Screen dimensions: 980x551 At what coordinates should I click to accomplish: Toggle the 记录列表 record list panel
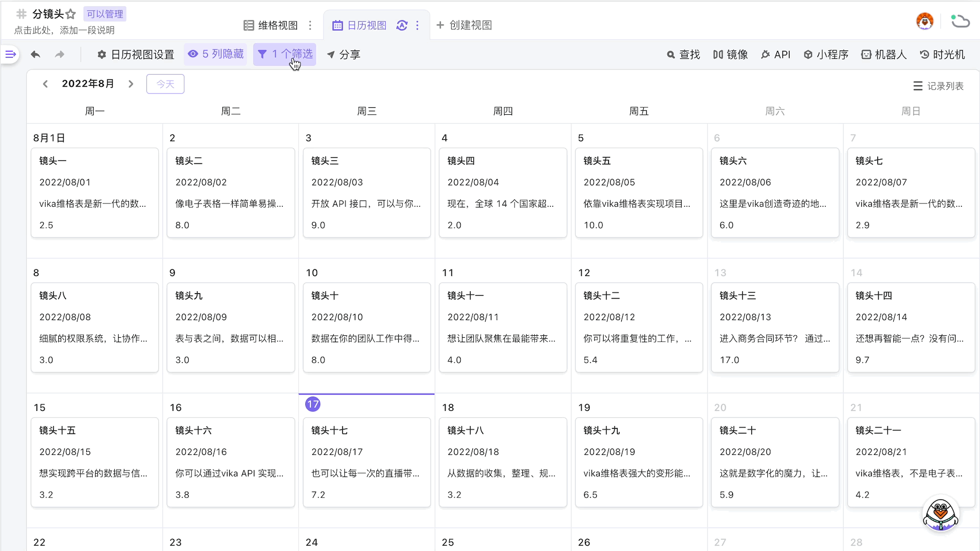point(938,86)
